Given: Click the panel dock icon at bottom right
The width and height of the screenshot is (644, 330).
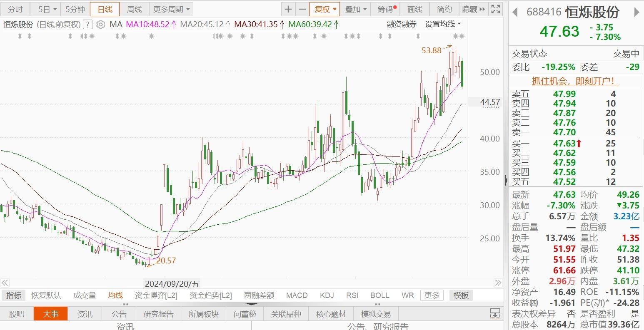Looking at the screenshot, I should click(x=495, y=313).
